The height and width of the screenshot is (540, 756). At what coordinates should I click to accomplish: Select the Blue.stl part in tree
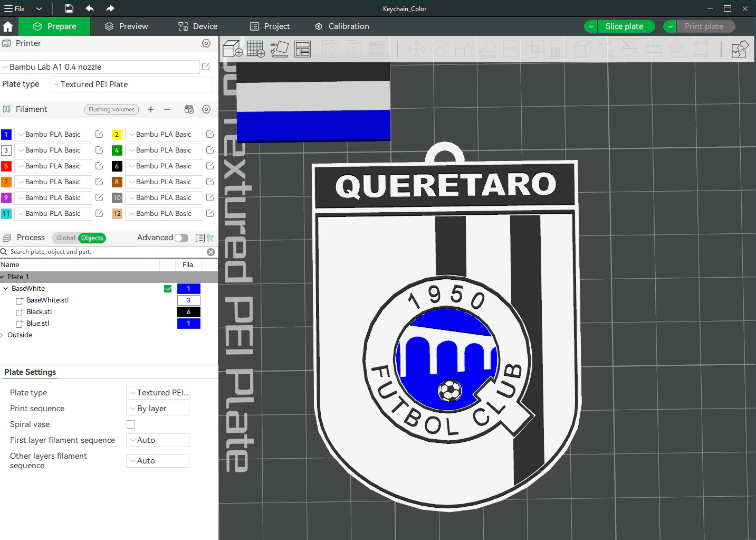pyautogui.click(x=37, y=324)
